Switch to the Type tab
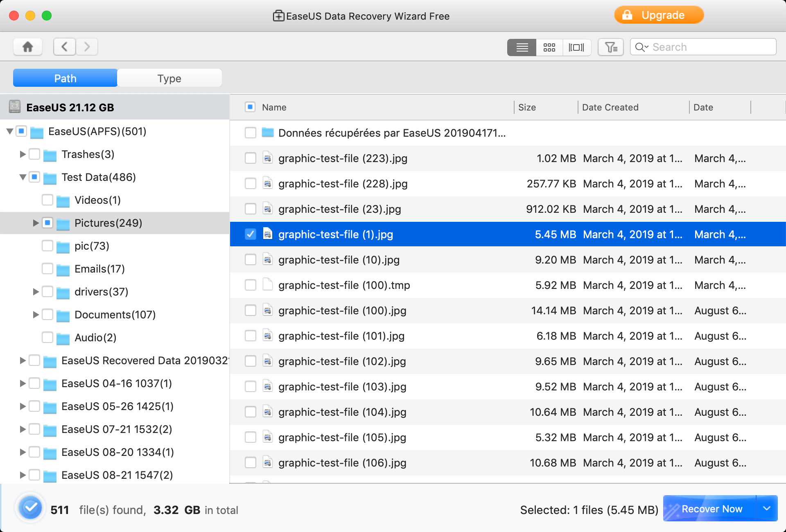The height and width of the screenshot is (532, 786). 169,78
